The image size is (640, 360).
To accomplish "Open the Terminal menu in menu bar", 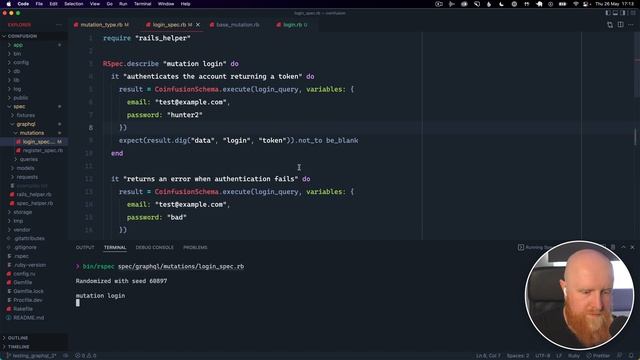I will (x=142, y=4).
